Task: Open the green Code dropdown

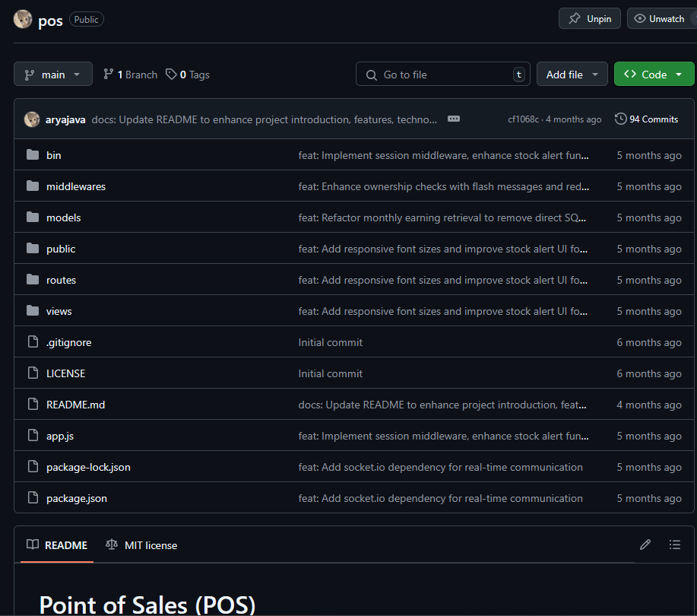Action: 654,75
